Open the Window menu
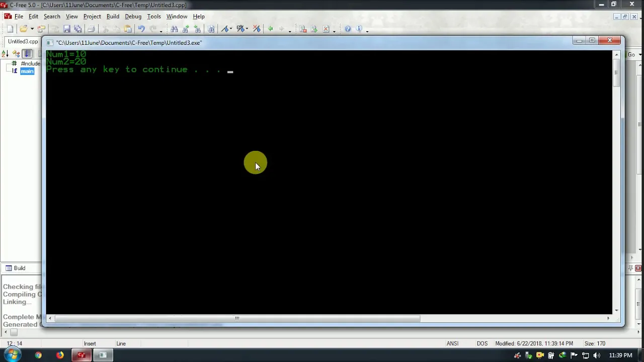 [177, 17]
